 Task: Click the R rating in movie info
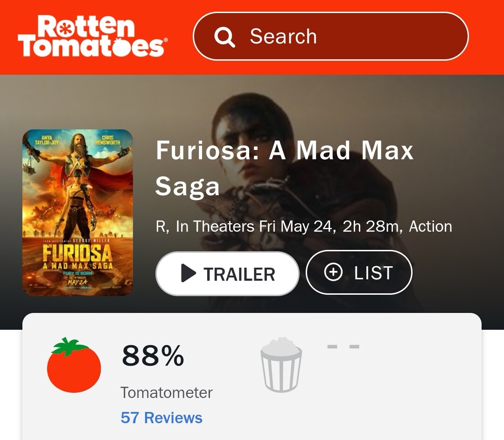(161, 227)
